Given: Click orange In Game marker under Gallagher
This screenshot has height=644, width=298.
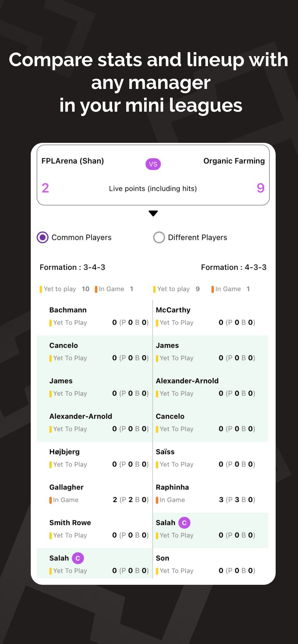Looking at the screenshot, I should [x=50, y=500].
